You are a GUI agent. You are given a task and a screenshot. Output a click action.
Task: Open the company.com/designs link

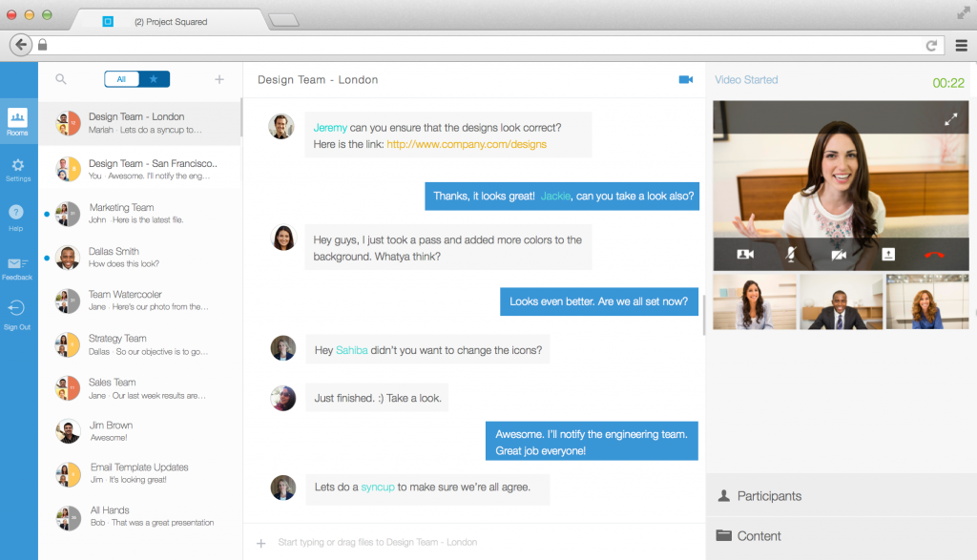pyautogui.click(x=467, y=144)
